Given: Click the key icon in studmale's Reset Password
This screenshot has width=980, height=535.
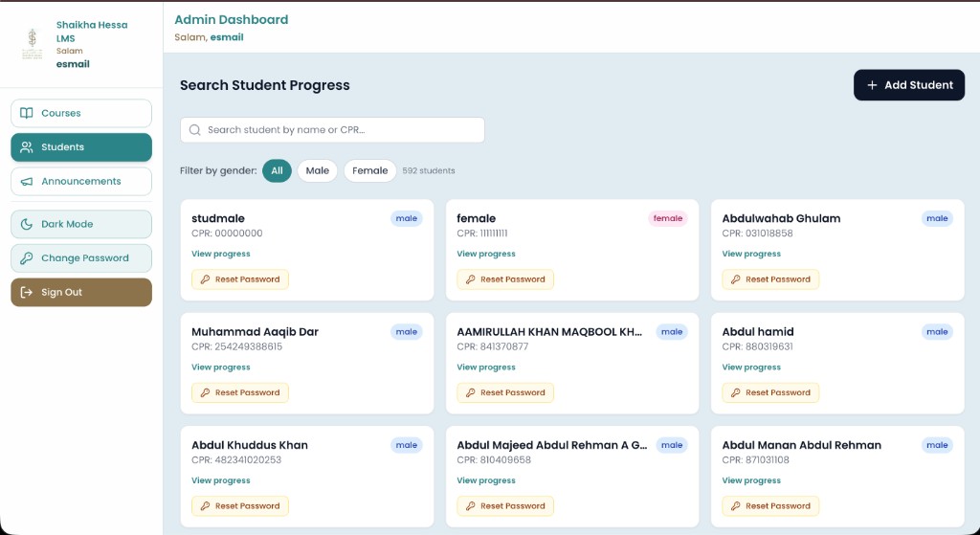Looking at the screenshot, I should (205, 279).
